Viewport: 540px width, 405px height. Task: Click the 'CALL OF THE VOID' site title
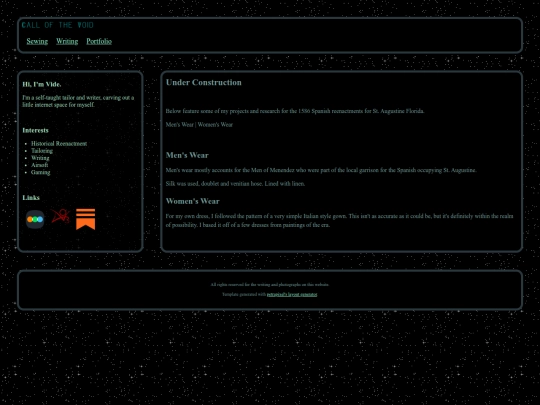coord(58,25)
